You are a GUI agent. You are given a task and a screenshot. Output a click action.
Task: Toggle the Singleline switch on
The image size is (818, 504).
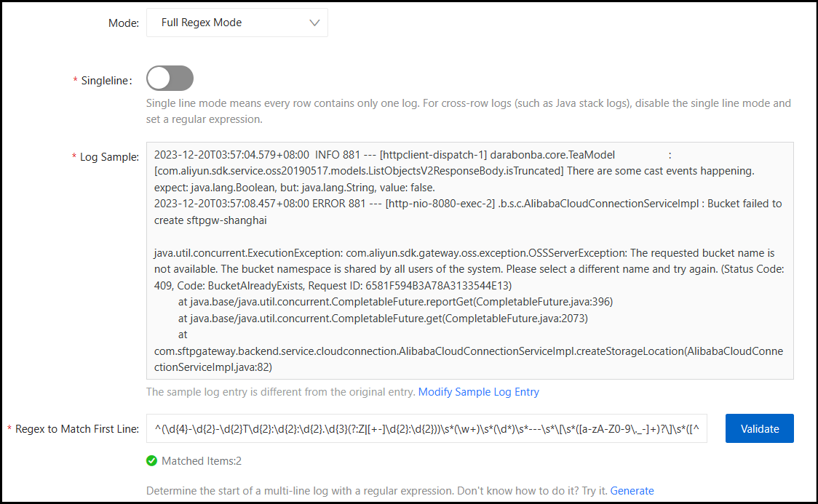pos(170,79)
